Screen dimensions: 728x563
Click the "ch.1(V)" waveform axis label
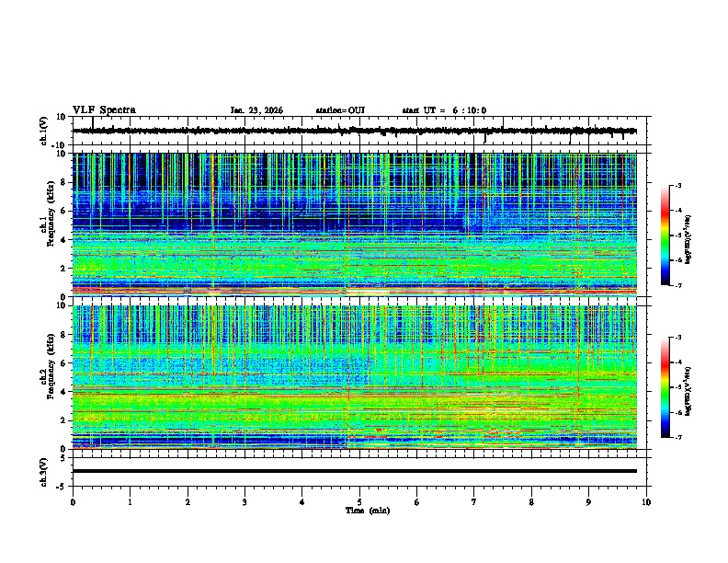point(44,131)
